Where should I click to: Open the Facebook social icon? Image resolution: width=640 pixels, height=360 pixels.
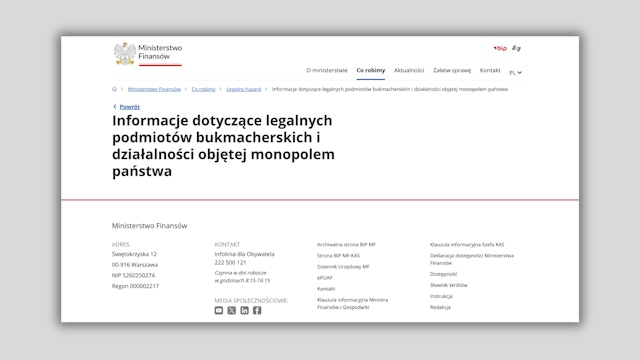[x=257, y=310]
